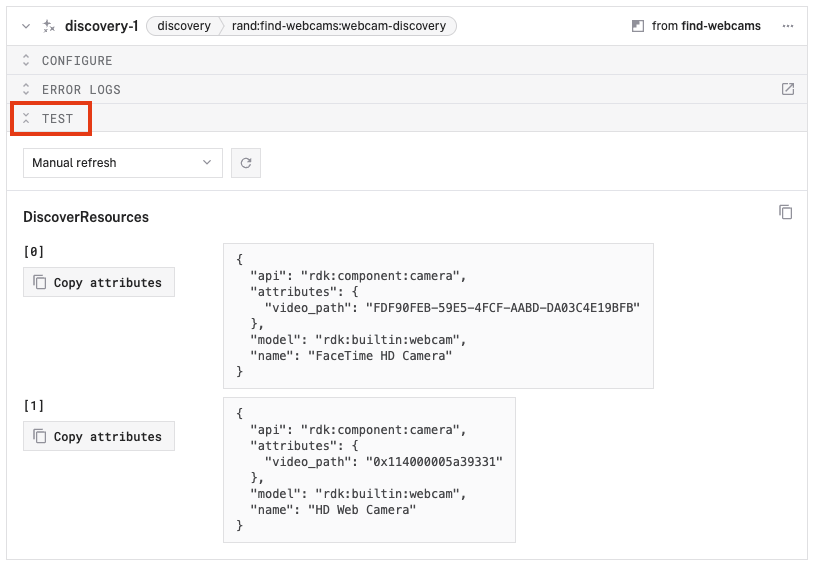Screen dimensions: 814x565
Task: Click the HD Web Camera JSON block
Action: point(369,469)
